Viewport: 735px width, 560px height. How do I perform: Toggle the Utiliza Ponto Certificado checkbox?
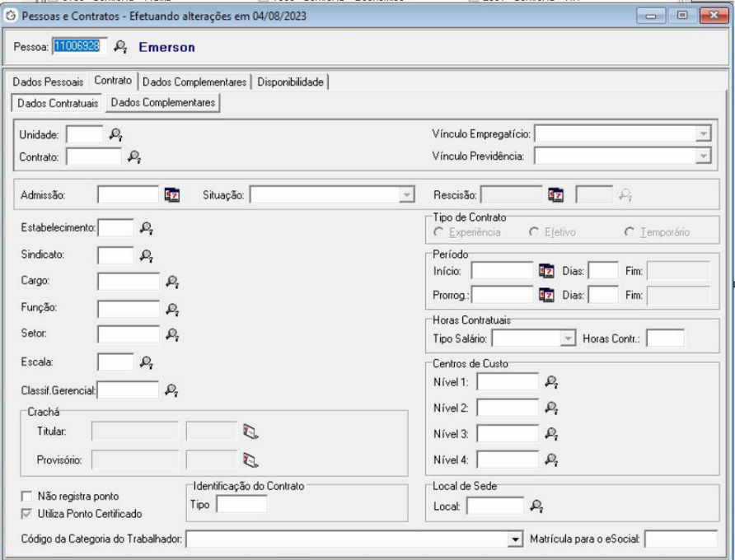(x=29, y=513)
